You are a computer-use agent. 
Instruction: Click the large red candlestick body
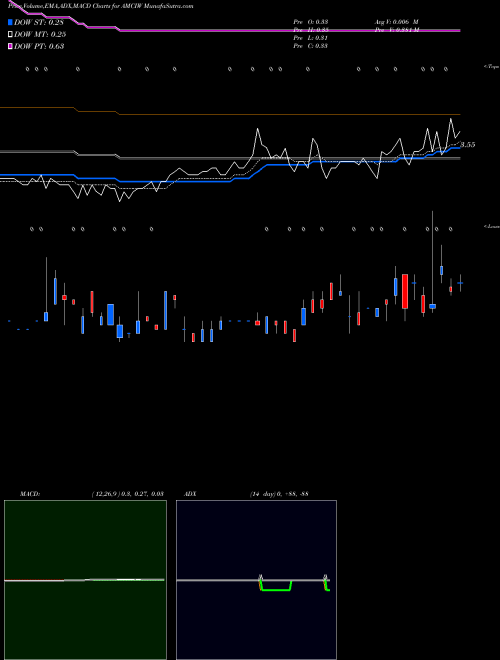pos(405,291)
